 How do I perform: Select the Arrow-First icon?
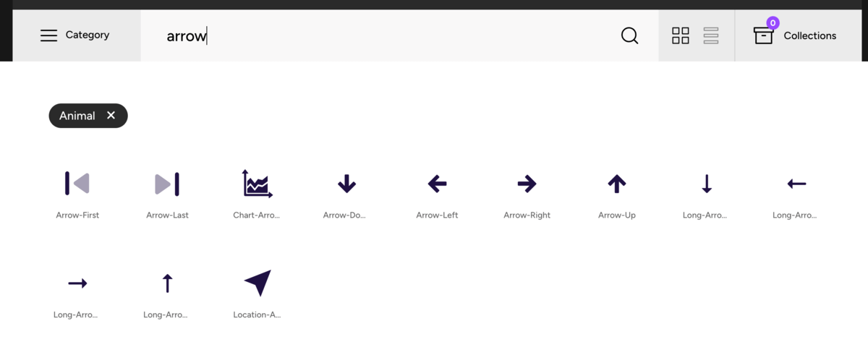point(77,184)
